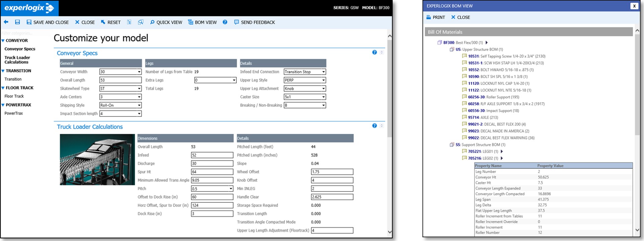Click Close in BOM View toolbar

point(460,17)
